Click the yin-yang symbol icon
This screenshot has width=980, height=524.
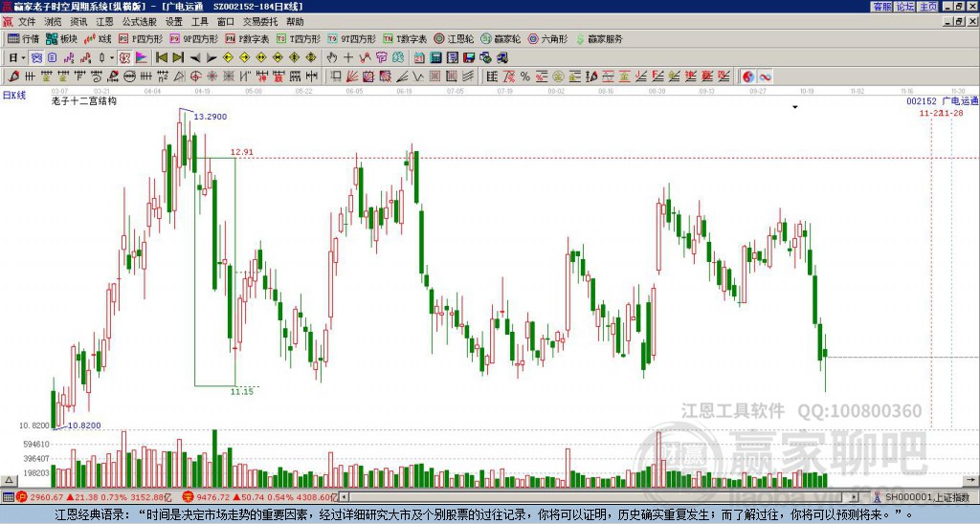(x=748, y=76)
